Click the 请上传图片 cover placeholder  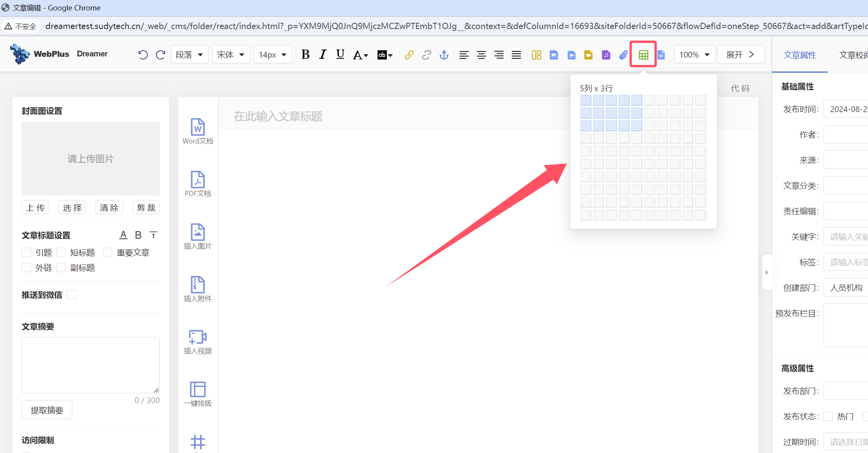91,158
